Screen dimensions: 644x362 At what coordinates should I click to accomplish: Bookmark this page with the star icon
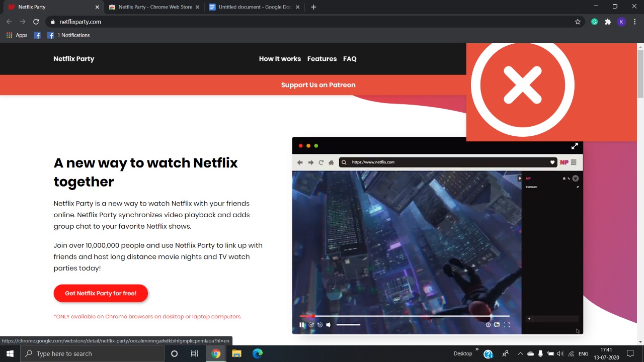pos(578,22)
